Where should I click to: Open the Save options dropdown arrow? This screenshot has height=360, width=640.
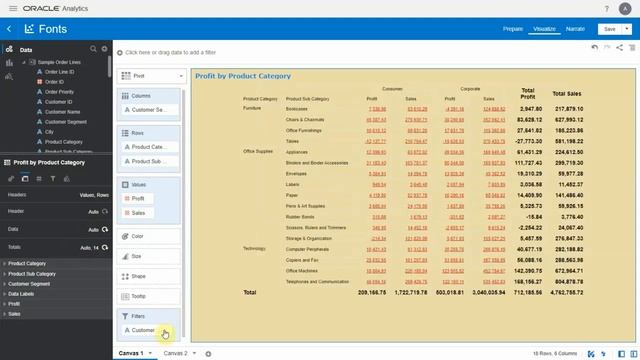tap(627, 29)
